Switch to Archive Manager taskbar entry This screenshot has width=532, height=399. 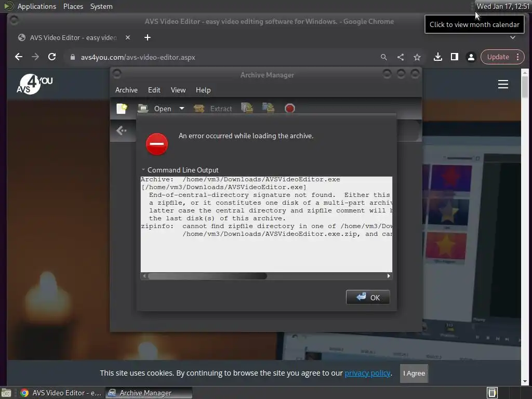tap(149, 393)
